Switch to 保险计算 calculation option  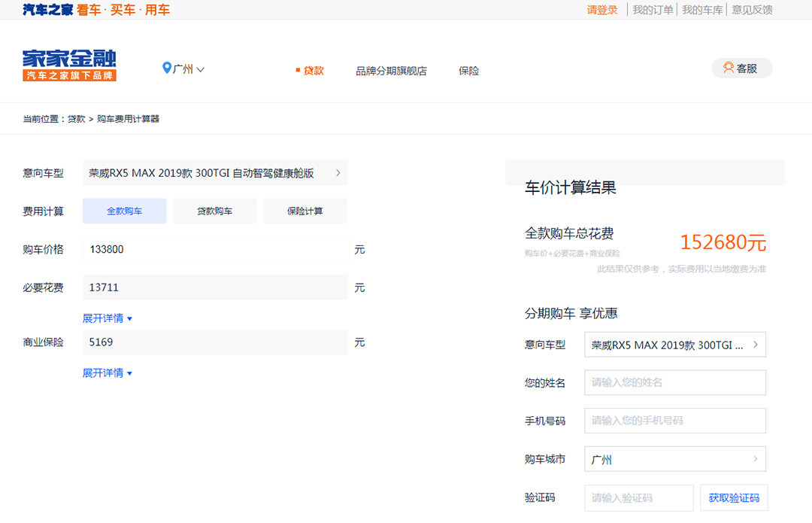pos(304,211)
